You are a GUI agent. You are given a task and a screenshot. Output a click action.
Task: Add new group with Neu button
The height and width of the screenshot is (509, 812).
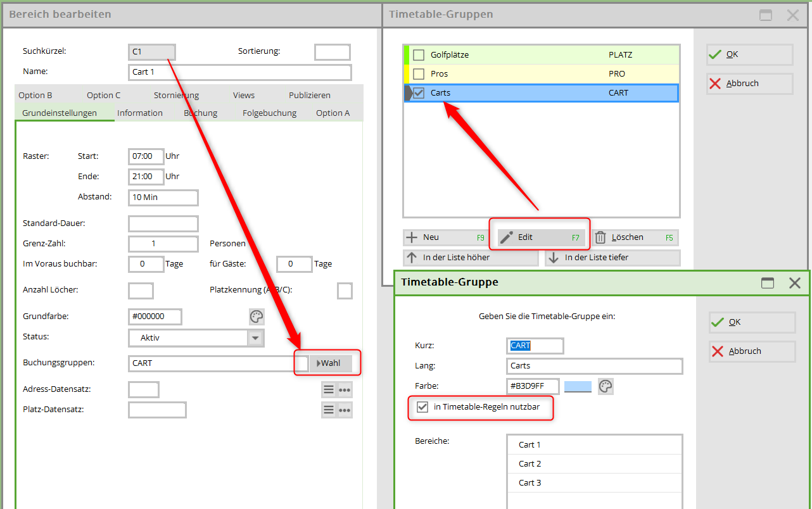[445, 237]
